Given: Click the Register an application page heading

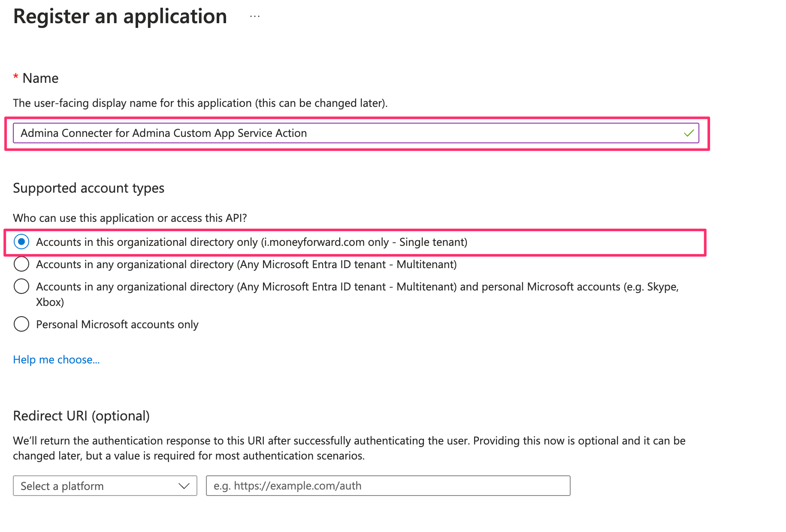Looking at the screenshot, I should click(x=120, y=17).
